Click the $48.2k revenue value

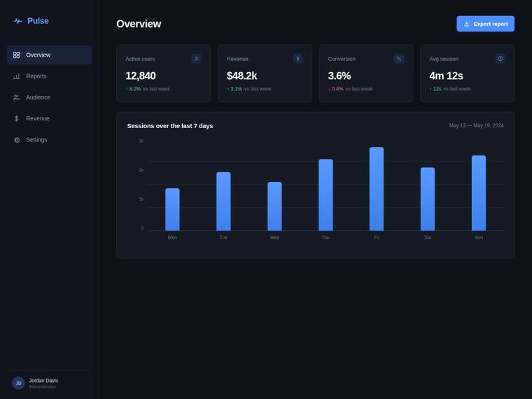(242, 76)
